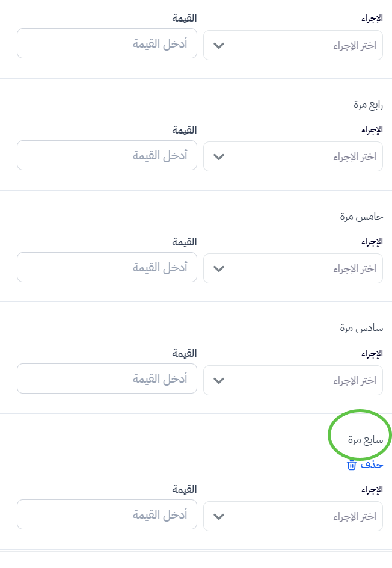Click the القيمة label in سابع مرة section

184,489
